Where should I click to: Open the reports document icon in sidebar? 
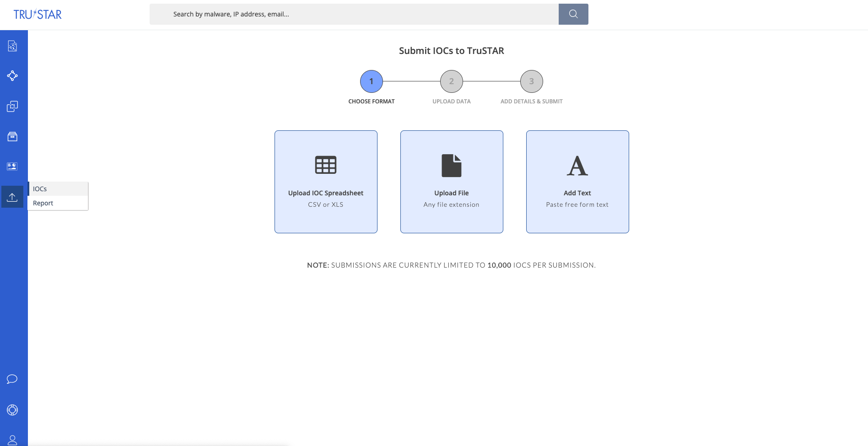tap(12, 46)
